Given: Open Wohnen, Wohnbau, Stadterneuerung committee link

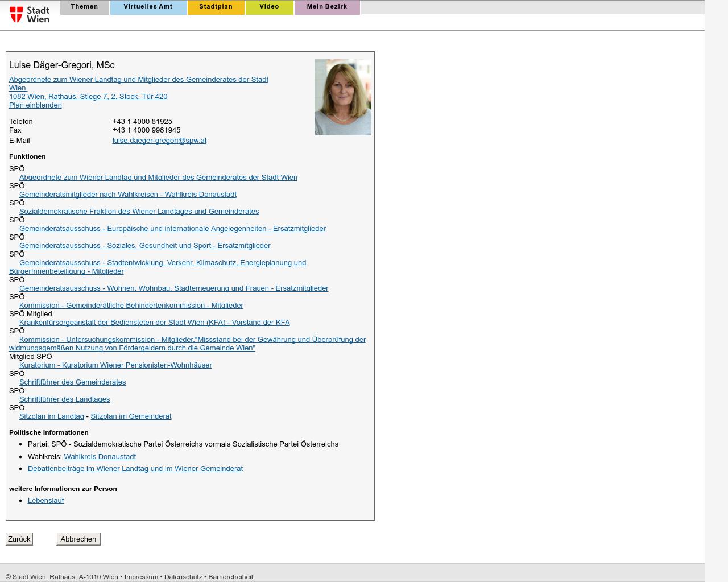Looking at the screenshot, I should tap(173, 288).
